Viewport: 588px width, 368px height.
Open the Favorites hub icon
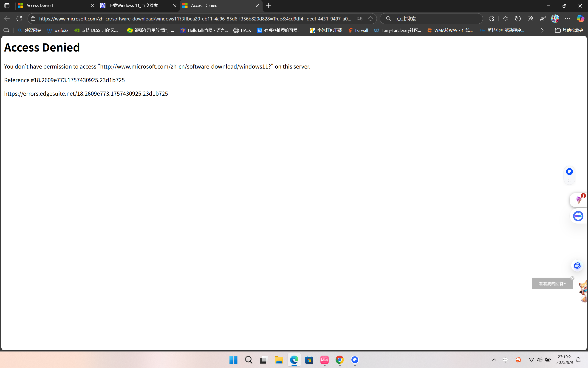click(505, 18)
